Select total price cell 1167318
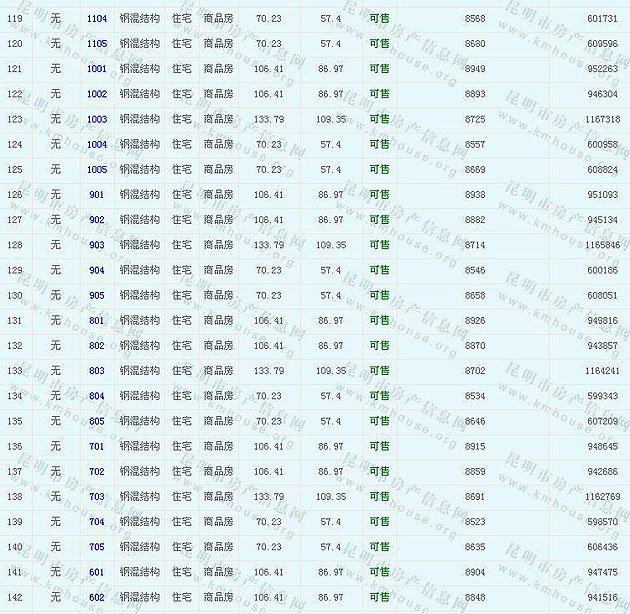Viewport: 630px width, 614px height. [602, 119]
